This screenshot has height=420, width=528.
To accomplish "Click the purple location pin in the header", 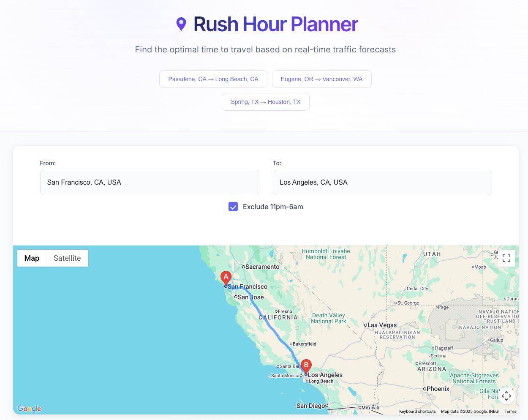I will (x=181, y=24).
